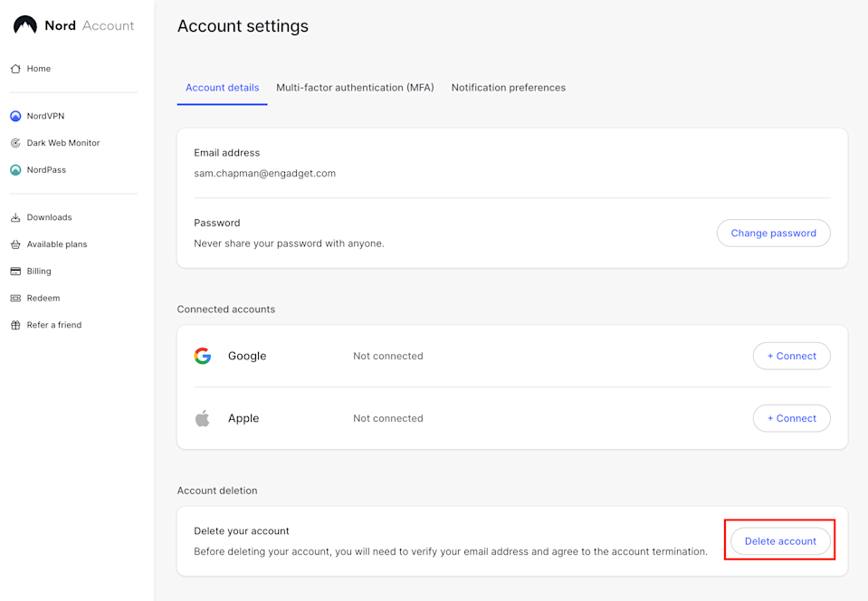Open the Downloads section via its icon
Screen dimensions: 868x601
[x=14, y=217]
